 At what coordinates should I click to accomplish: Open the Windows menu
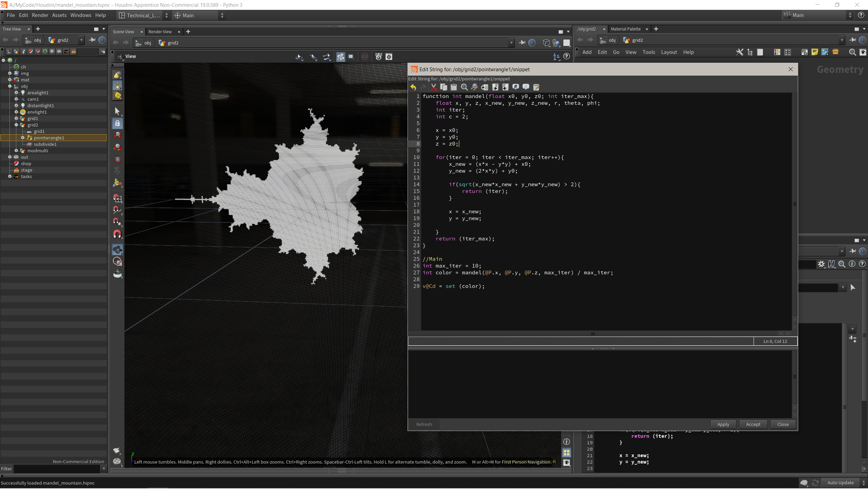tap(81, 15)
